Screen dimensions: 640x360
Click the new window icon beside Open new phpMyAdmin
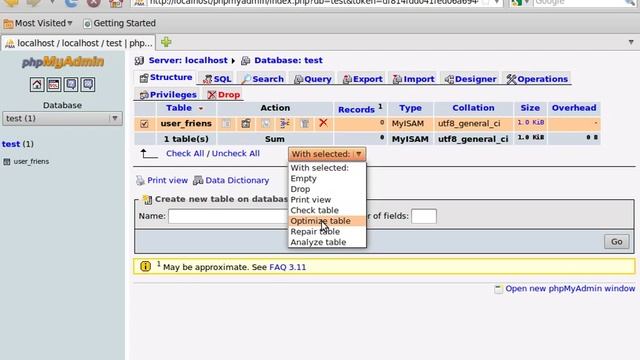(x=498, y=289)
